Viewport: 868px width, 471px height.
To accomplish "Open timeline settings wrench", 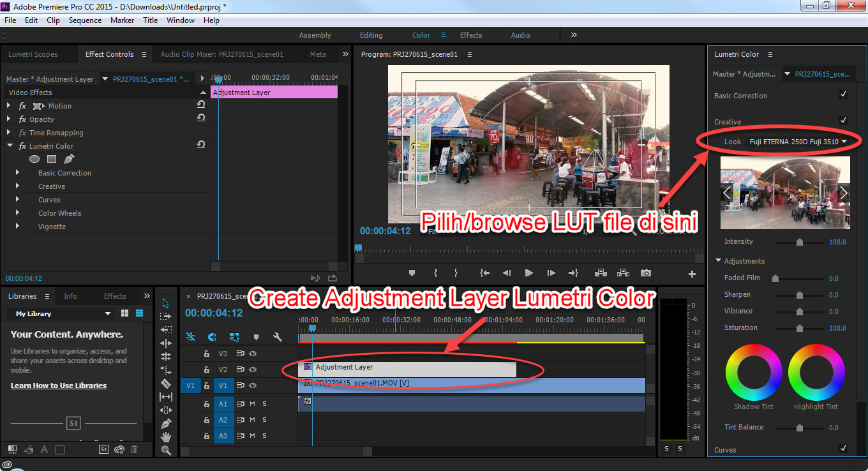I will (x=277, y=337).
